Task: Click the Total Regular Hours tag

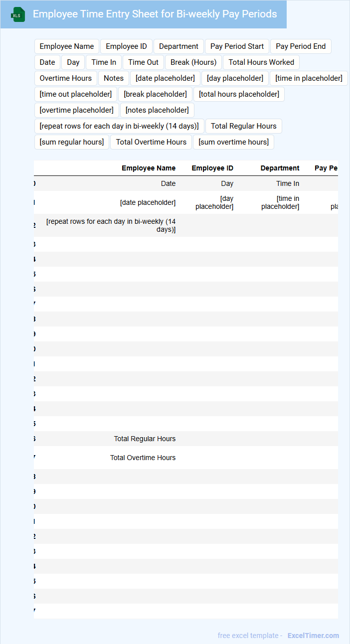Action: (244, 126)
